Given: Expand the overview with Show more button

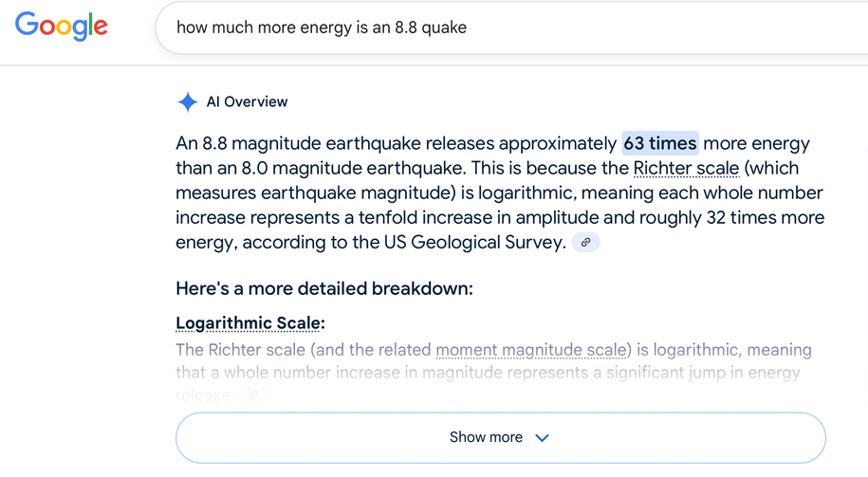Looking at the screenshot, I should coord(501,438).
